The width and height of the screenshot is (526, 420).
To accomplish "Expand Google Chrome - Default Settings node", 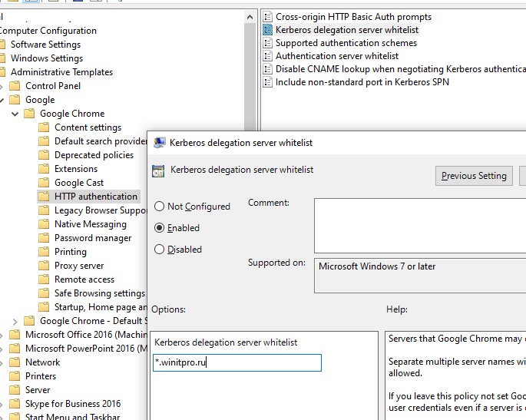I will point(15,322).
